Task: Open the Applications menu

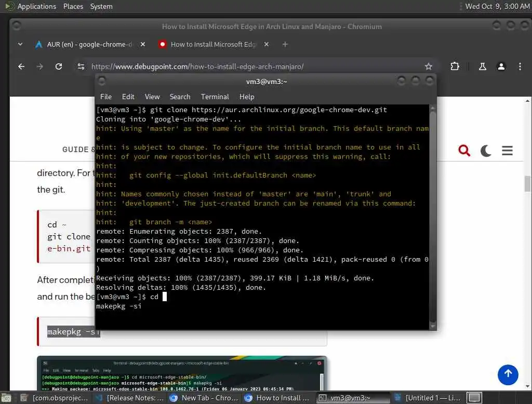Action: [x=37, y=6]
